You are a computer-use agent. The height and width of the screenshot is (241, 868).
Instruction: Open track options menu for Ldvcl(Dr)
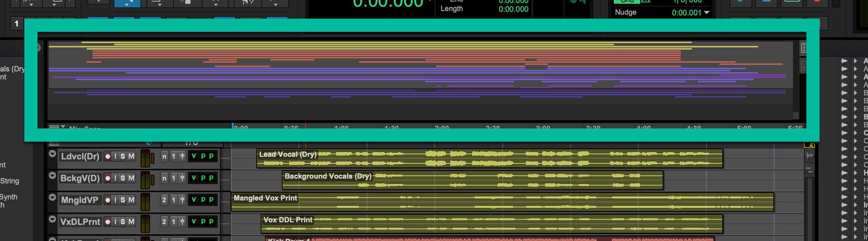52,154
